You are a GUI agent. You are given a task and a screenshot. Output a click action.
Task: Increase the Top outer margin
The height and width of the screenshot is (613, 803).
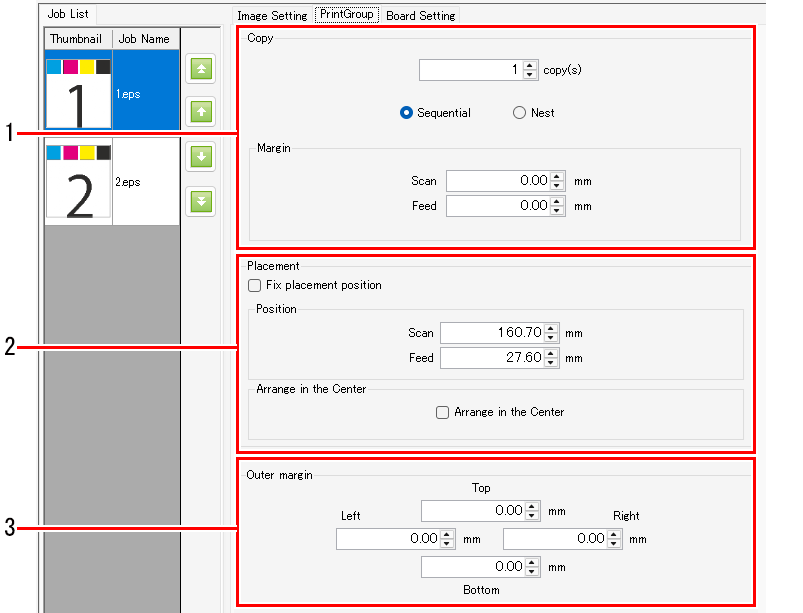[x=532, y=506]
